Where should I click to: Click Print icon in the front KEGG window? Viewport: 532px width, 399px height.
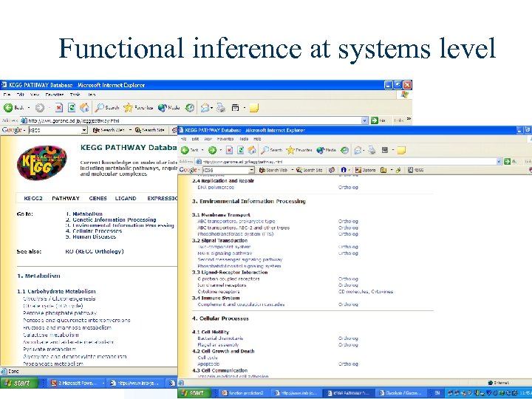(372, 150)
